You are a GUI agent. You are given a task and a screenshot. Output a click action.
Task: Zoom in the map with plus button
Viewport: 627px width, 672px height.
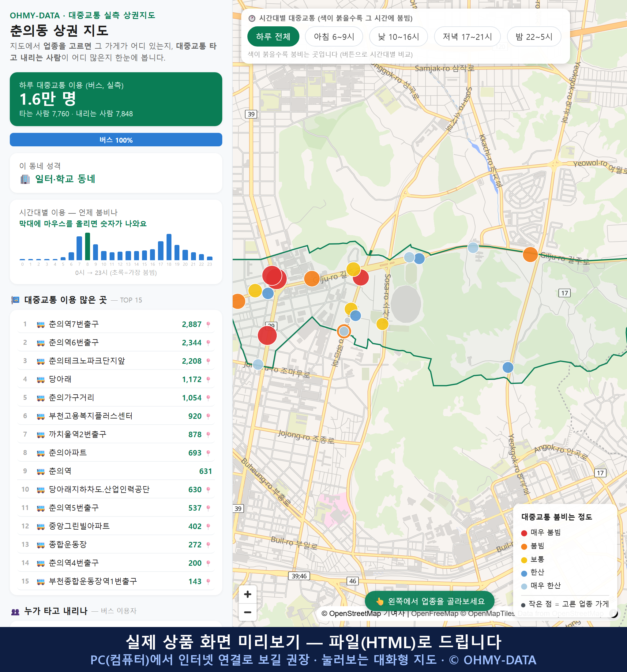tap(247, 594)
